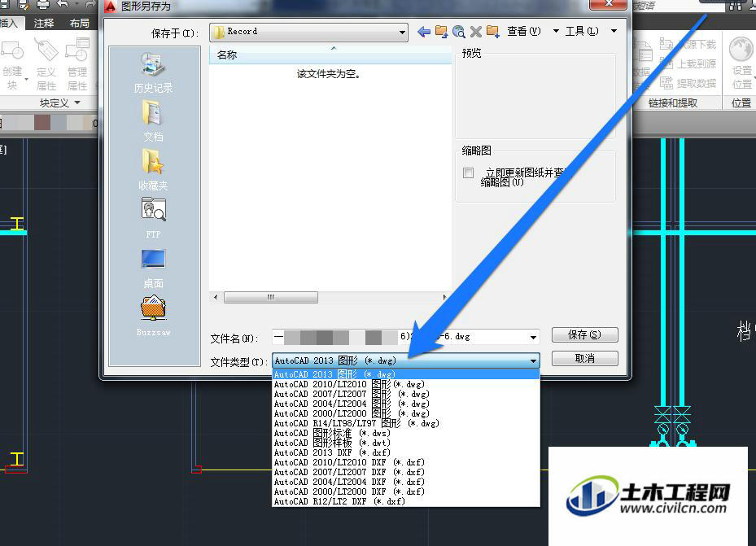Choose AutoCAD 2000/LT2000 DXF (*.dxf)
756x546 pixels.
pos(406,491)
